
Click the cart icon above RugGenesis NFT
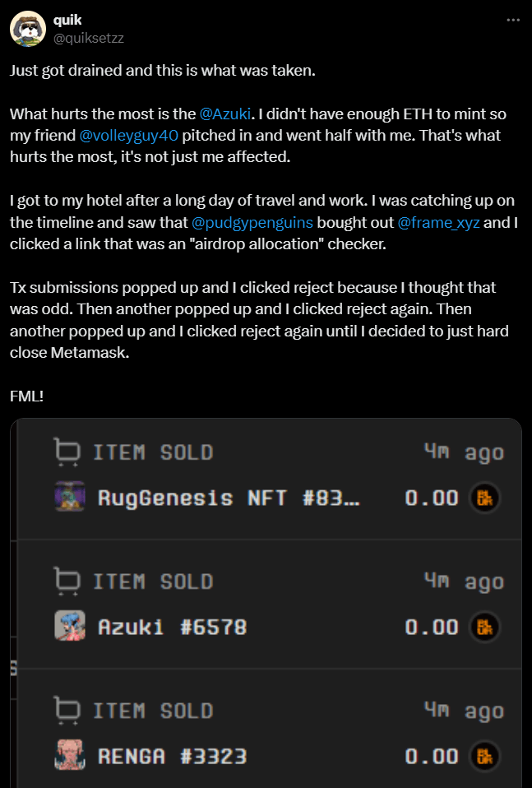(x=67, y=452)
